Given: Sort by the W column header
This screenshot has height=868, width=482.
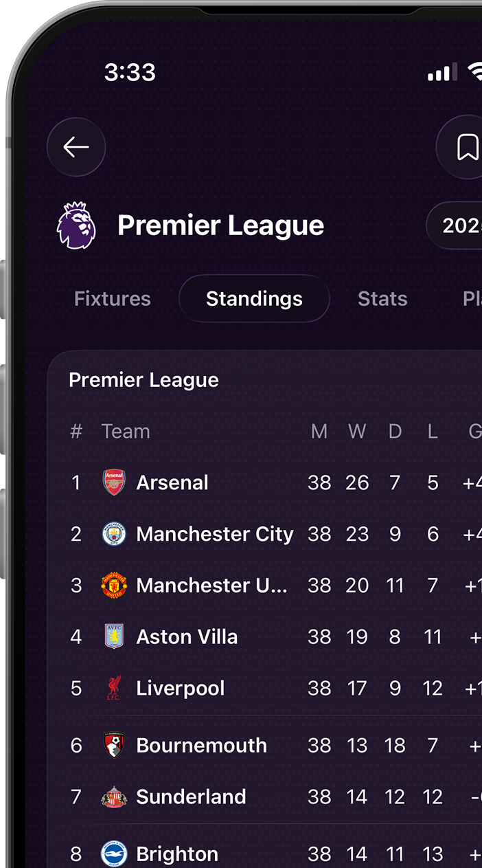Looking at the screenshot, I should [357, 432].
